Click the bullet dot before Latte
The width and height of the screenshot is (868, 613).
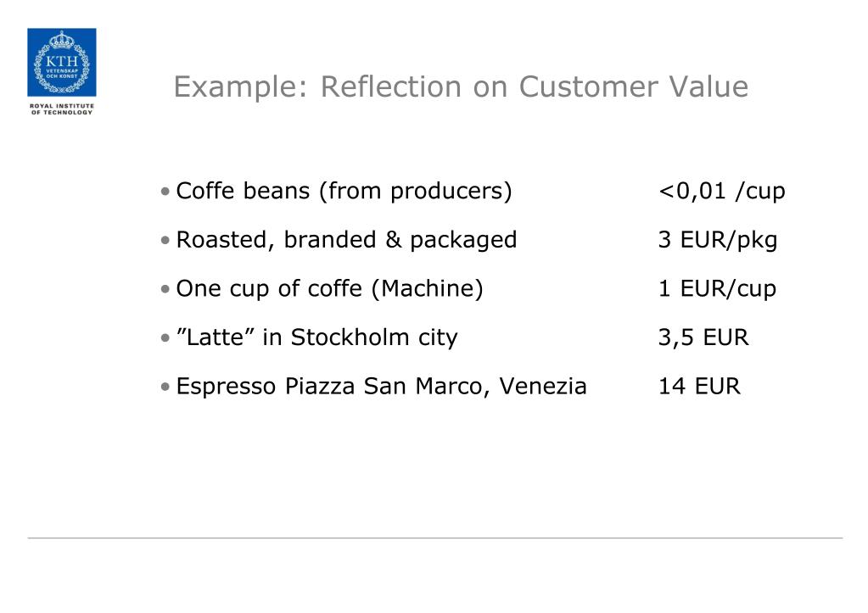pyautogui.click(x=165, y=337)
